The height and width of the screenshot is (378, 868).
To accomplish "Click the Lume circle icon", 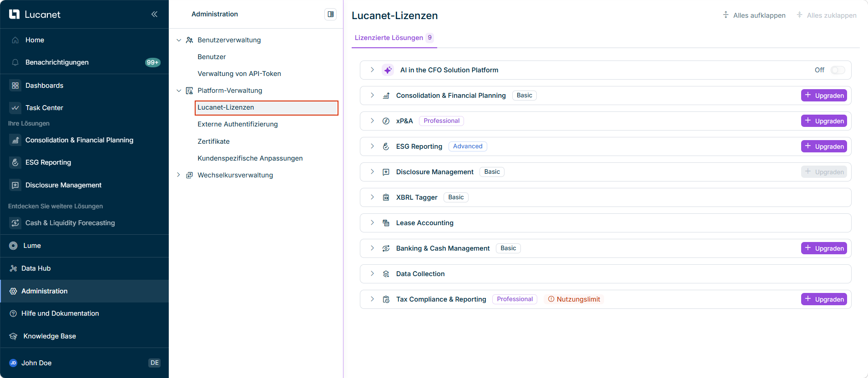I will 14,246.
